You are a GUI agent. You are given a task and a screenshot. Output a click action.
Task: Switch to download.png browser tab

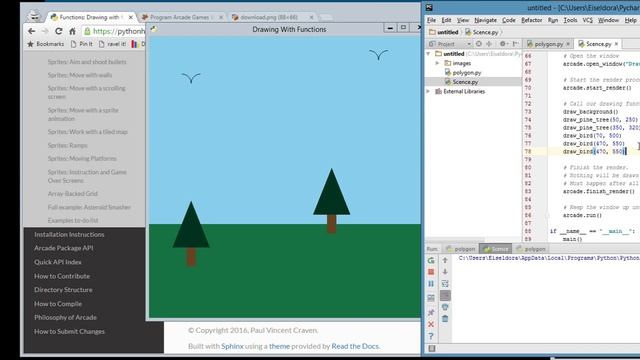point(269,17)
